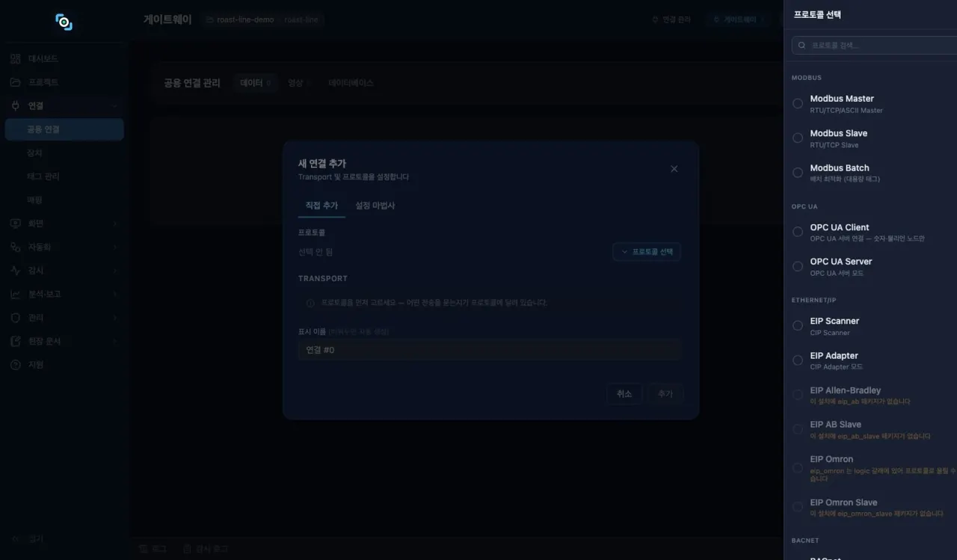Click the 연결 plug icon
This screenshot has height=560, width=957.
coord(15,105)
